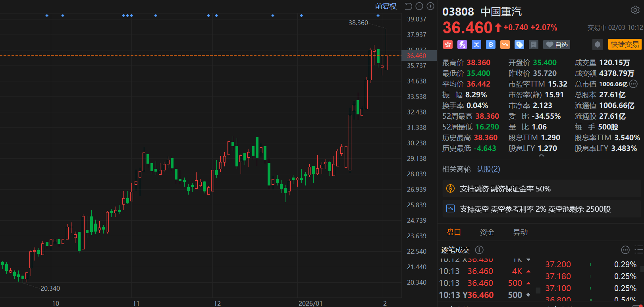Image resolution: width=644 pixels, height=307 pixels.
Task: Click the red Hong Kong market flag icon
Action: (448, 44)
